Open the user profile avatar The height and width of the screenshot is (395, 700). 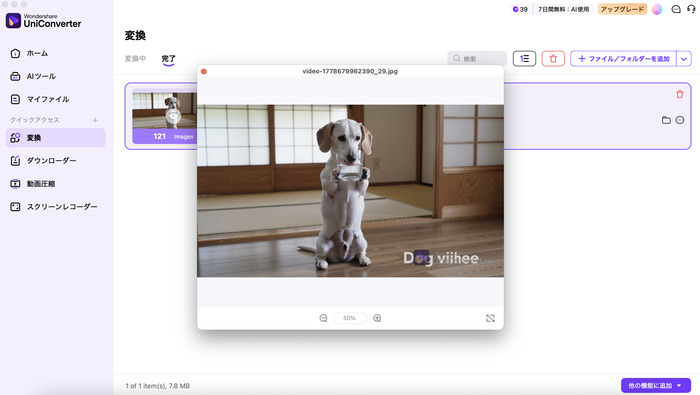click(657, 9)
